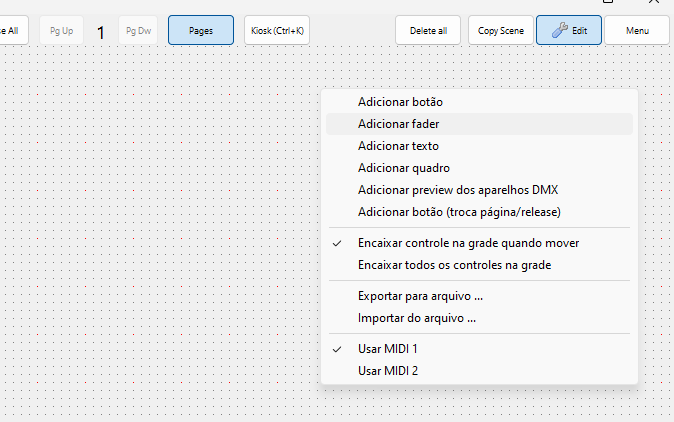Viewport: 674px width, 422px height.
Task: Click Exportar para arquivo ...
Action: coord(479,296)
